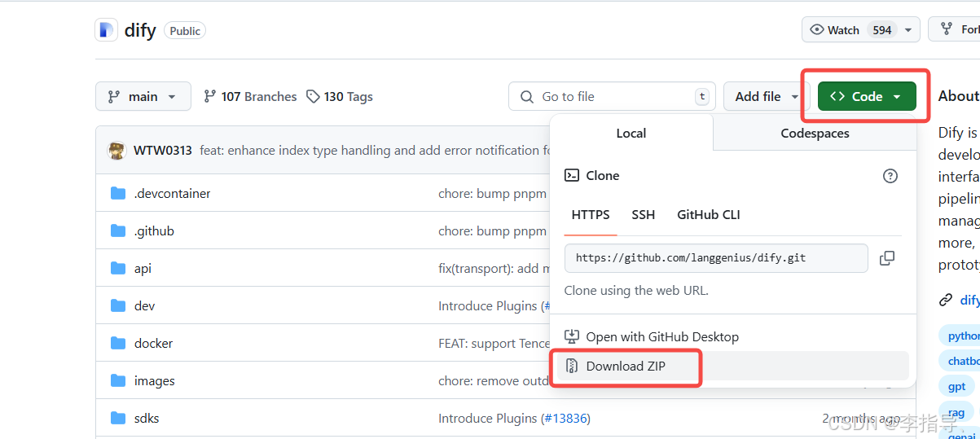Image resolution: width=980 pixels, height=439 pixels.
Task: View the 107 Branches link
Action: coord(250,96)
